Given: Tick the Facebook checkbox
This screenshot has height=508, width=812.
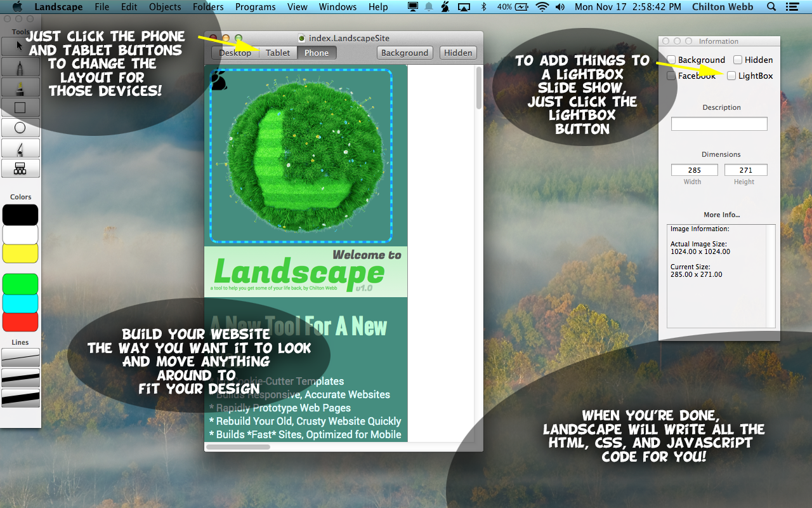Looking at the screenshot, I should point(671,76).
